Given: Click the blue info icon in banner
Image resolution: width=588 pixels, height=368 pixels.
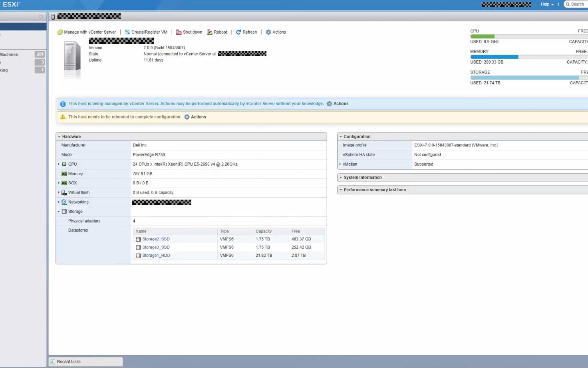Looking at the screenshot, I should 63,104.
